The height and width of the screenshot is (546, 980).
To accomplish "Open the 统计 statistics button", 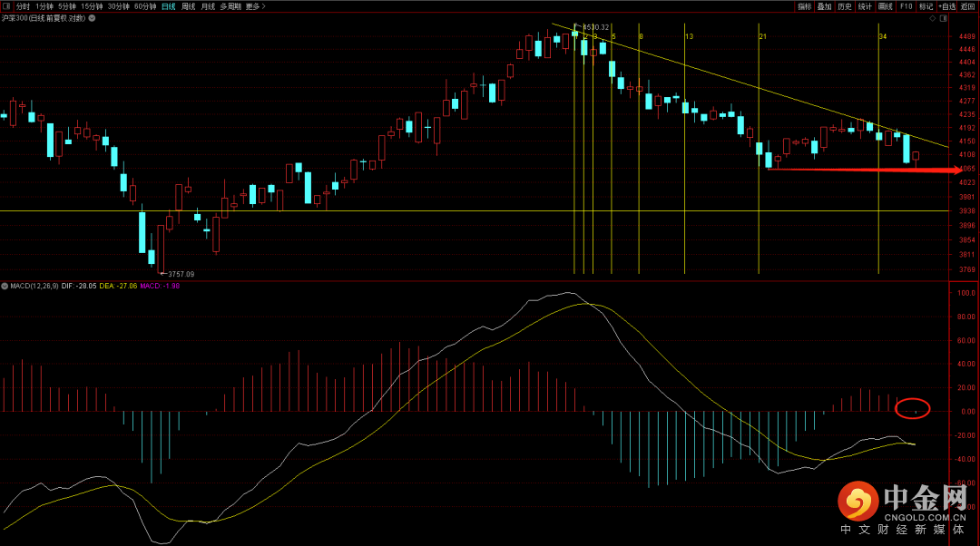I will pos(865,6).
